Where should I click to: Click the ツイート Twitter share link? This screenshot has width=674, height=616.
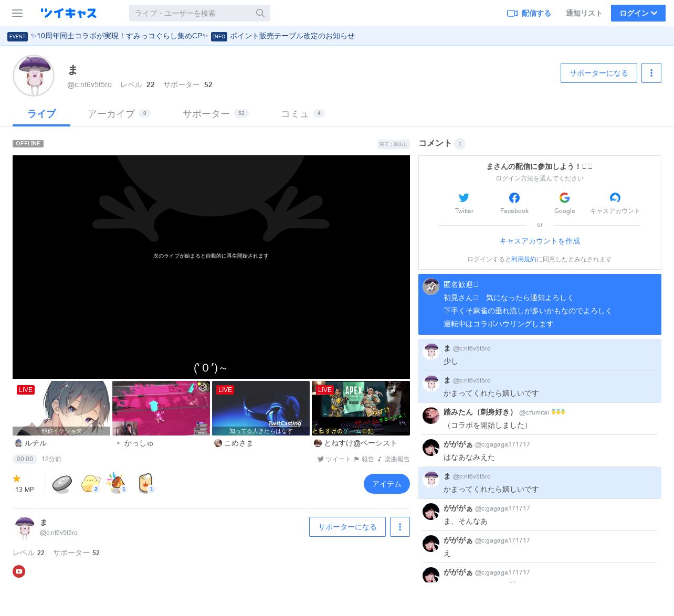334,459
